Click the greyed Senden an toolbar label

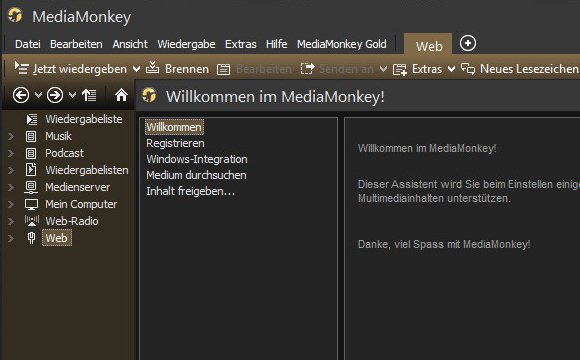tap(347, 69)
